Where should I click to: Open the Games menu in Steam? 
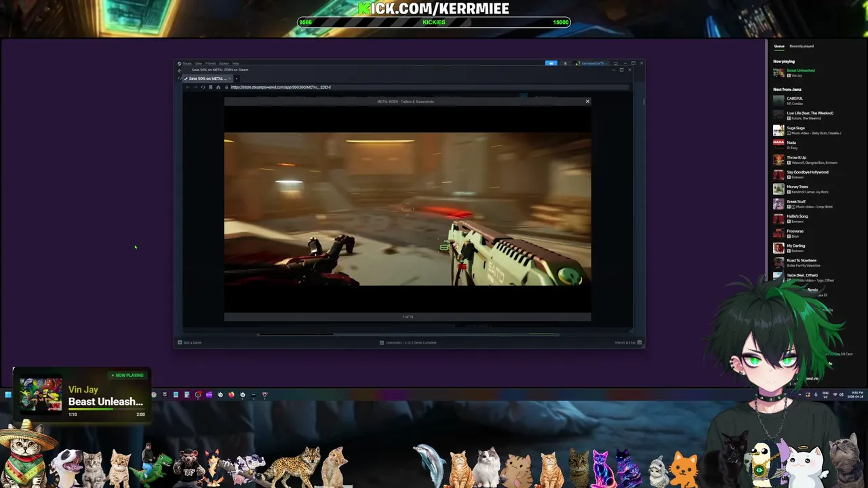pyautogui.click(x=224, y=64)
